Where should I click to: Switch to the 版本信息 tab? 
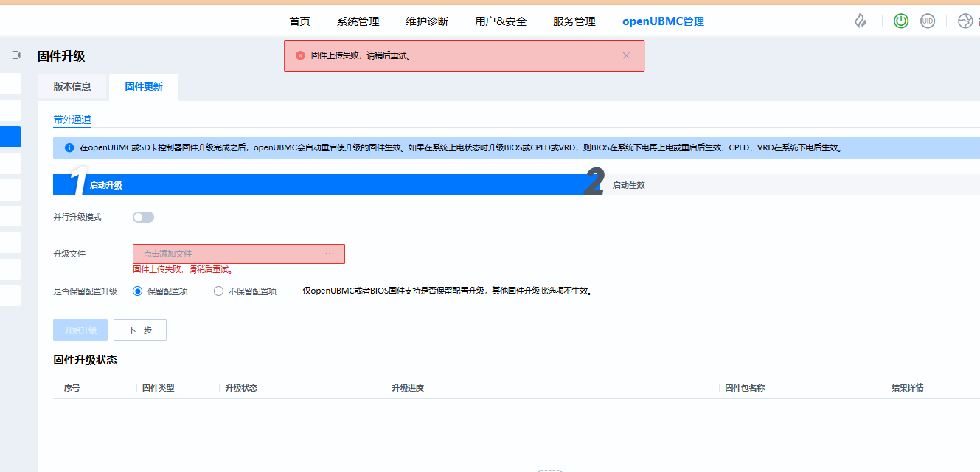[72, 86]
